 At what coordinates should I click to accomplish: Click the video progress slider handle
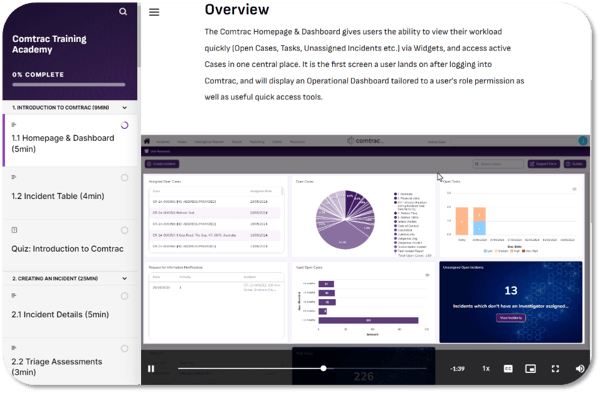click(323, 368)
